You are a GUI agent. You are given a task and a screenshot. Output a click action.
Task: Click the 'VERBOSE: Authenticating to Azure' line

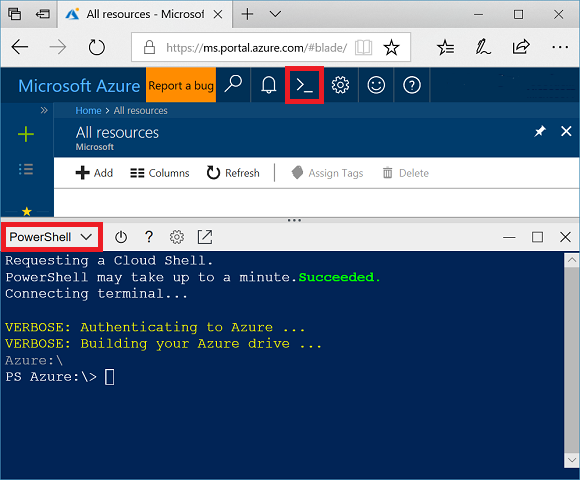(155, 327)
